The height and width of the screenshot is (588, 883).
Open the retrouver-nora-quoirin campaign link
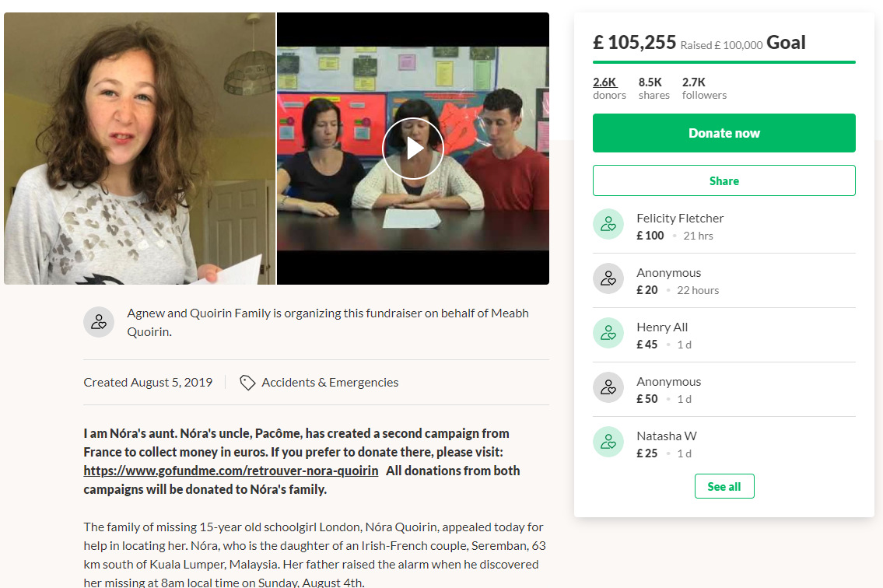click(231, 471)
